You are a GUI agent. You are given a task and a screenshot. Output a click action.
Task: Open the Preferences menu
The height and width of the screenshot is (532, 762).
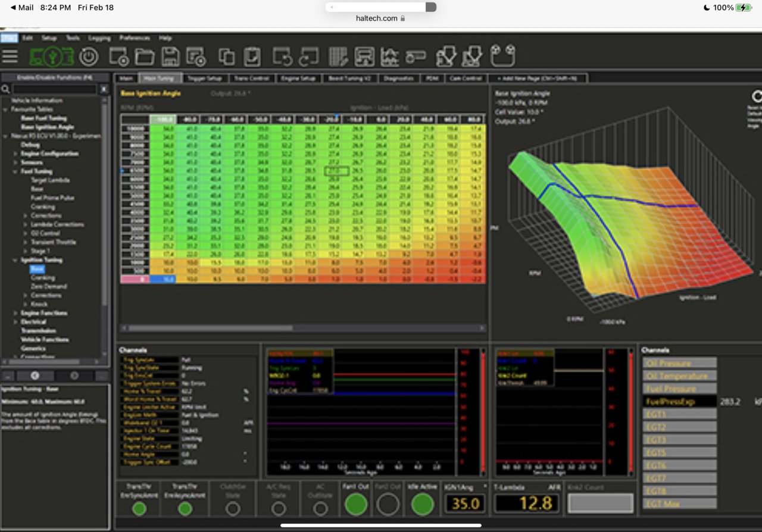[x=134, y=38]
